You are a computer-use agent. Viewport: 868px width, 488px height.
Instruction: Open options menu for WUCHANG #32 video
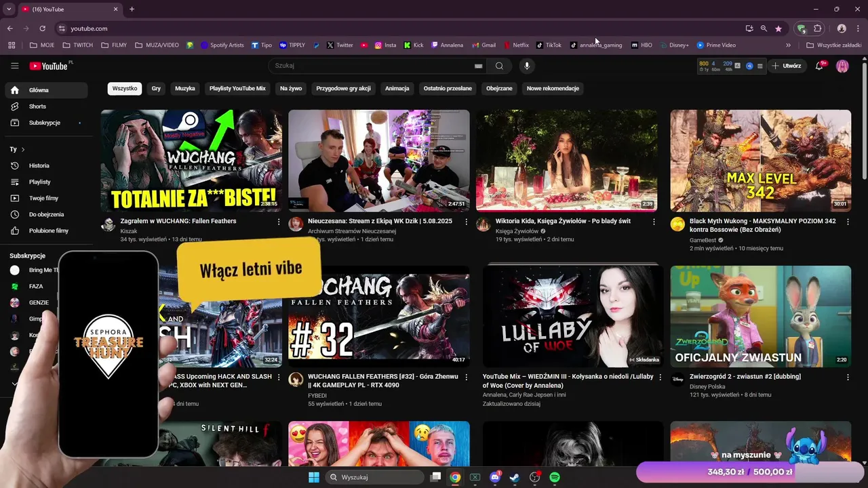click(x=467, y=377)
